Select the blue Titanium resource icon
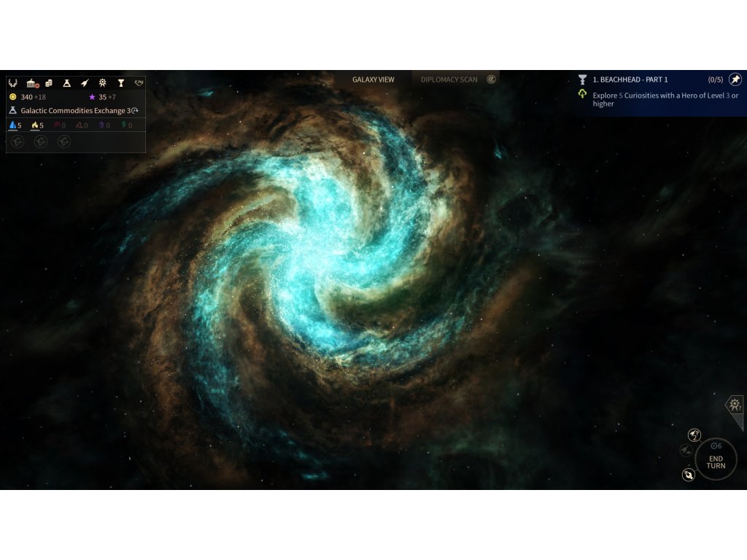 tap(13, 125)
